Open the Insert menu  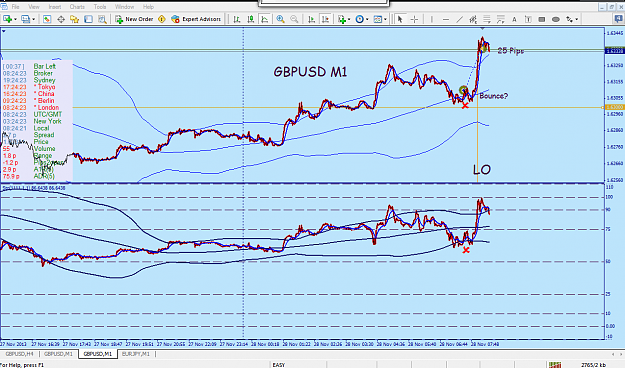coord(55,7)
